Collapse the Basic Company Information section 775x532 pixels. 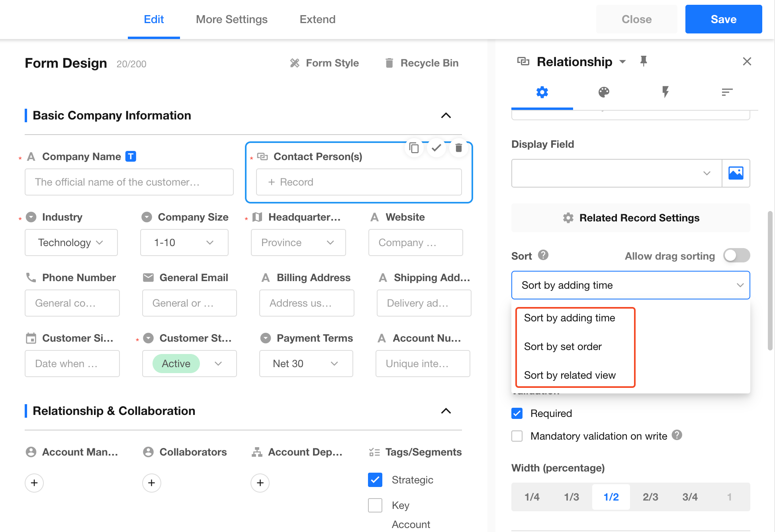446,115
